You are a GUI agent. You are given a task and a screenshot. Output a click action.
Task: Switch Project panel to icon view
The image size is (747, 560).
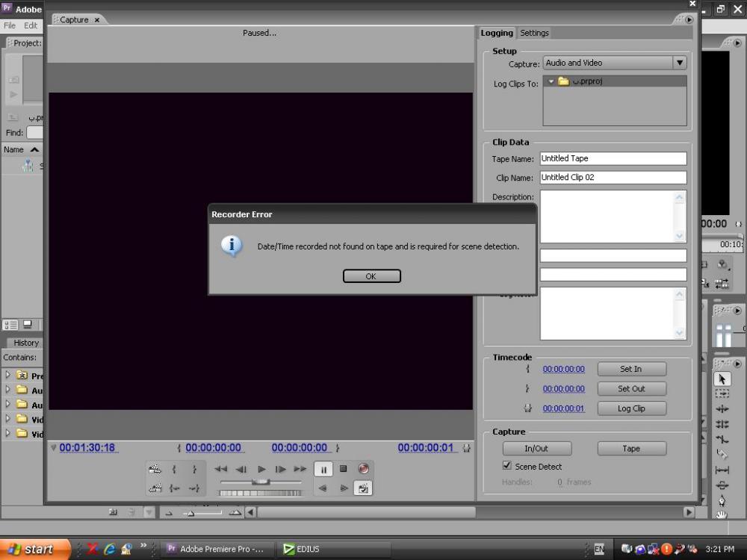click(x=28, y=325)
